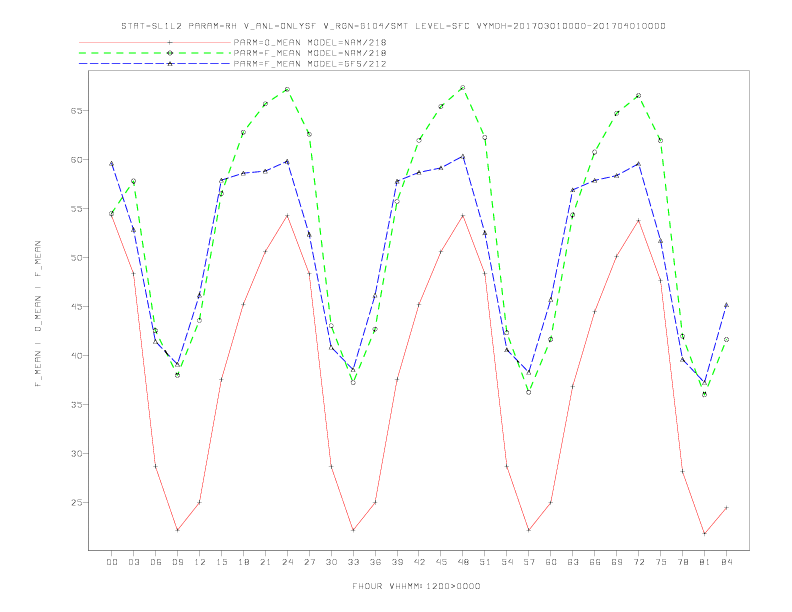Viewport: 792px width, 612px height.
Task: Click y-axis tick label 60
Action: click(x=77, y=160)
